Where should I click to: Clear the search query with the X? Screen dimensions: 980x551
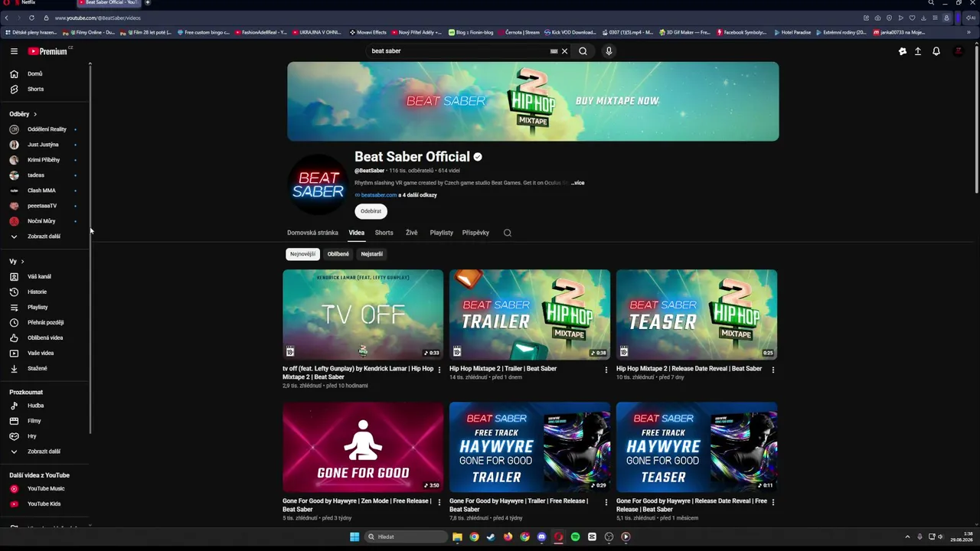565,51
